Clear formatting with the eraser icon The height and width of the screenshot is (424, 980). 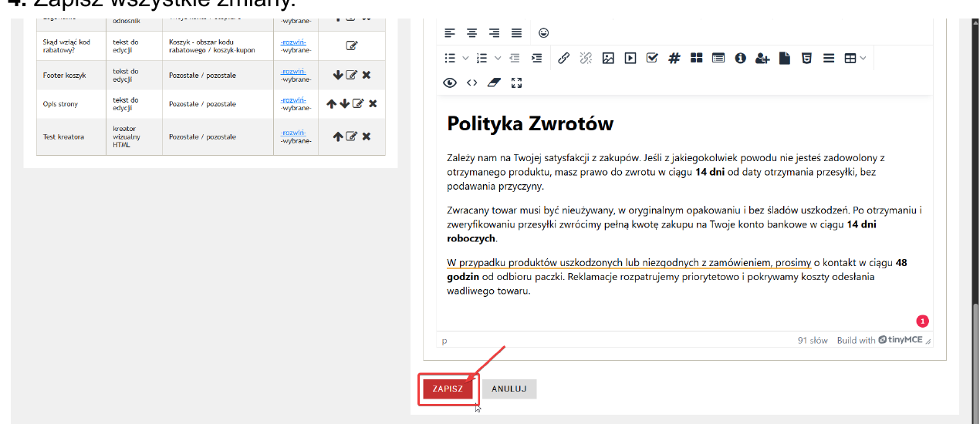pyautogui.click(x=495, y=82)
